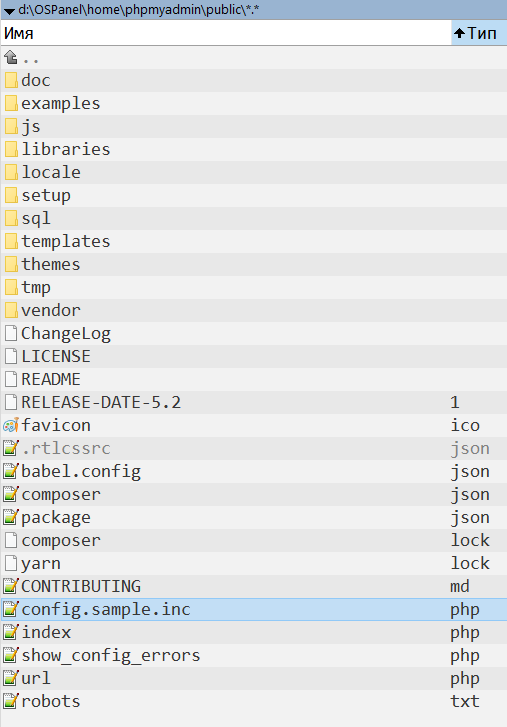Select the 'examples' folder name
507x727 pixels.
[x=61, y=103]
